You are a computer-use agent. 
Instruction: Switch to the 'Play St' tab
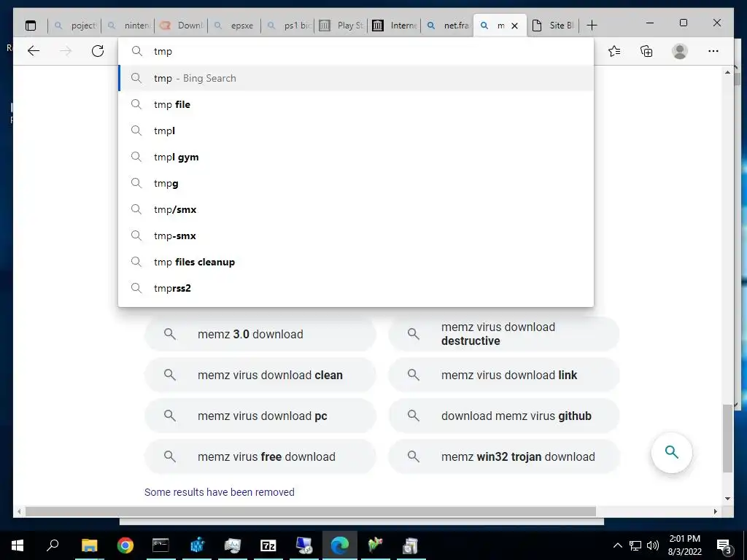click(341, 26)
